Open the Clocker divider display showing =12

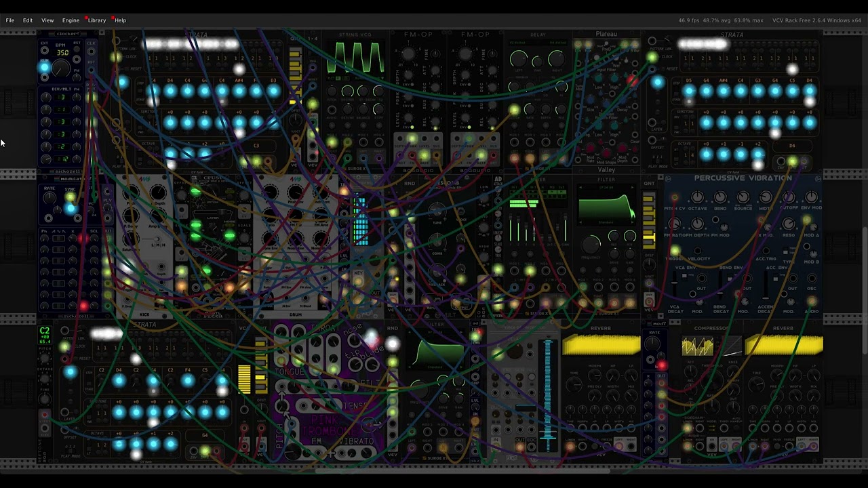coord(62,159)
